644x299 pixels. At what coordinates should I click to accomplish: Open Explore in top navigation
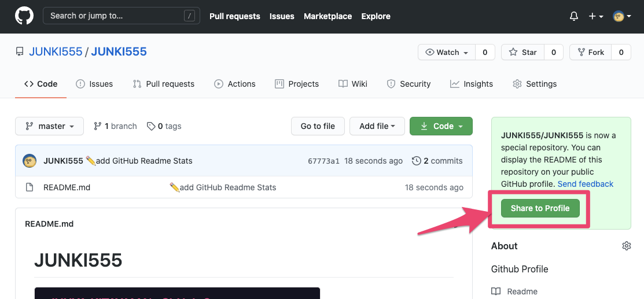[376, 16]
